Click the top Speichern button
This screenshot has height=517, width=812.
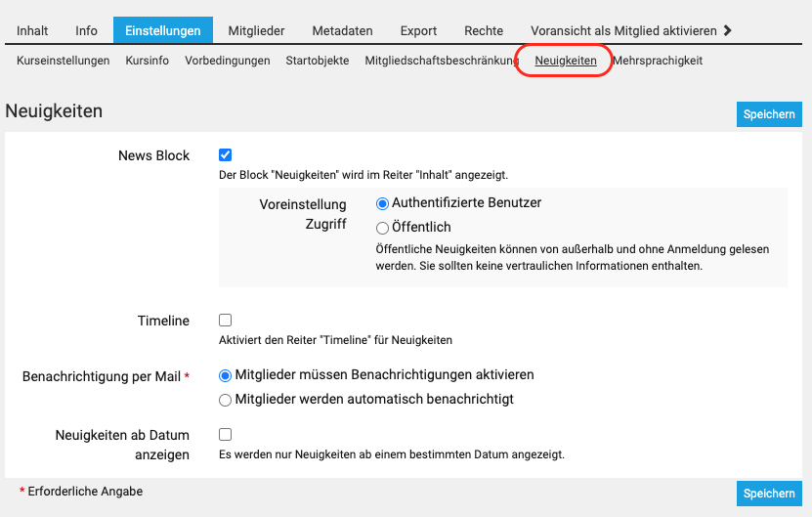point(768,114)
